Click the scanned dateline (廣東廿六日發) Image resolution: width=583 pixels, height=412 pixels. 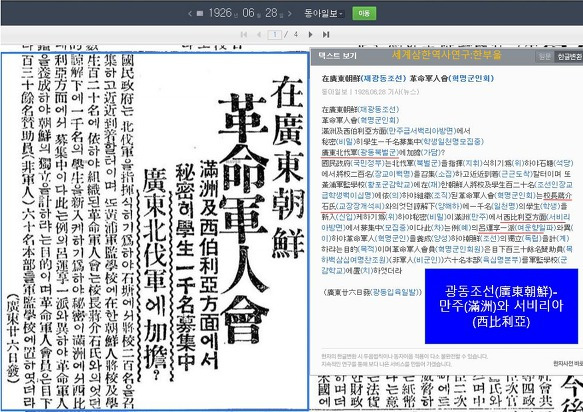[13, 338]
